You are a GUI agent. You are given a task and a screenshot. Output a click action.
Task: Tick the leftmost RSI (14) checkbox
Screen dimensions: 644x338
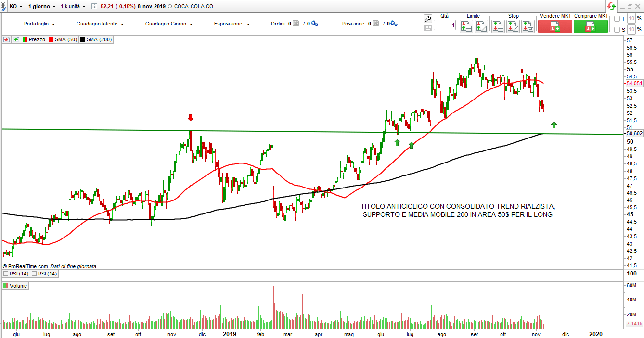[x=6, y=274]
